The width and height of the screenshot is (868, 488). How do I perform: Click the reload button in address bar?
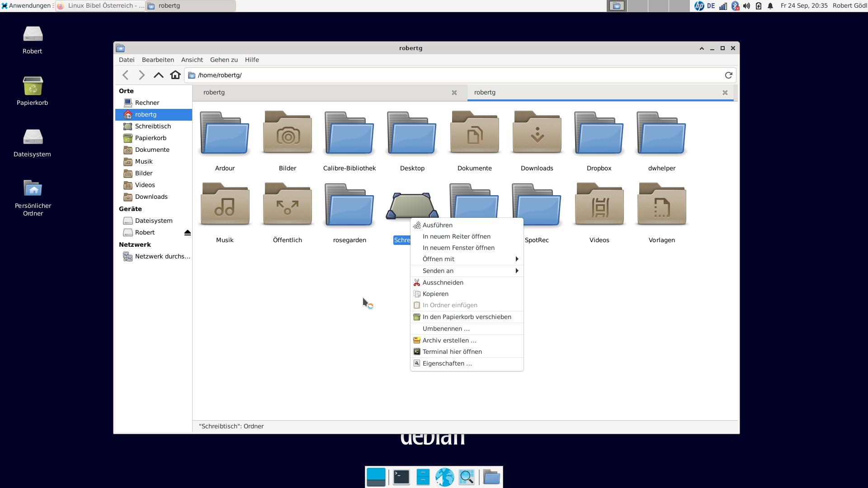pos(728,75)
